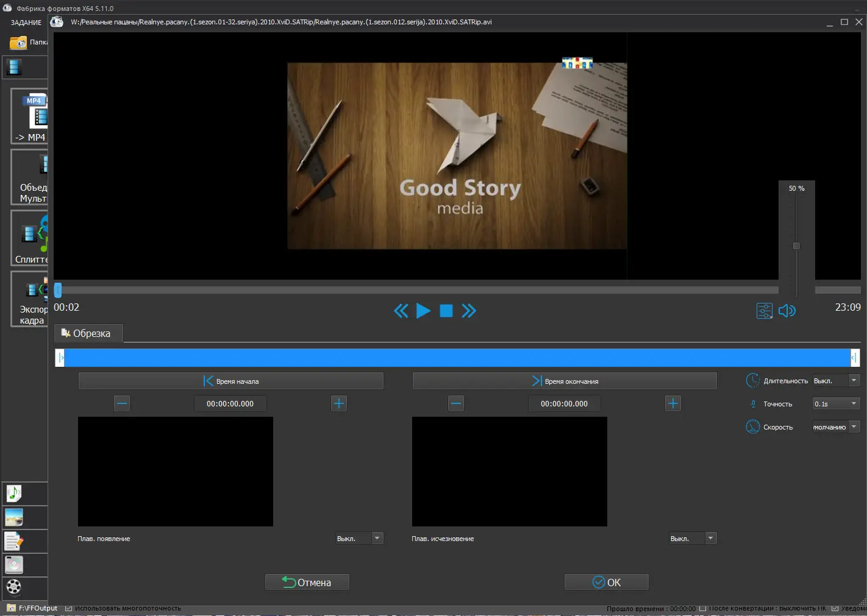Click the start time input field
The image size is (867, 616).
point(230,403)
